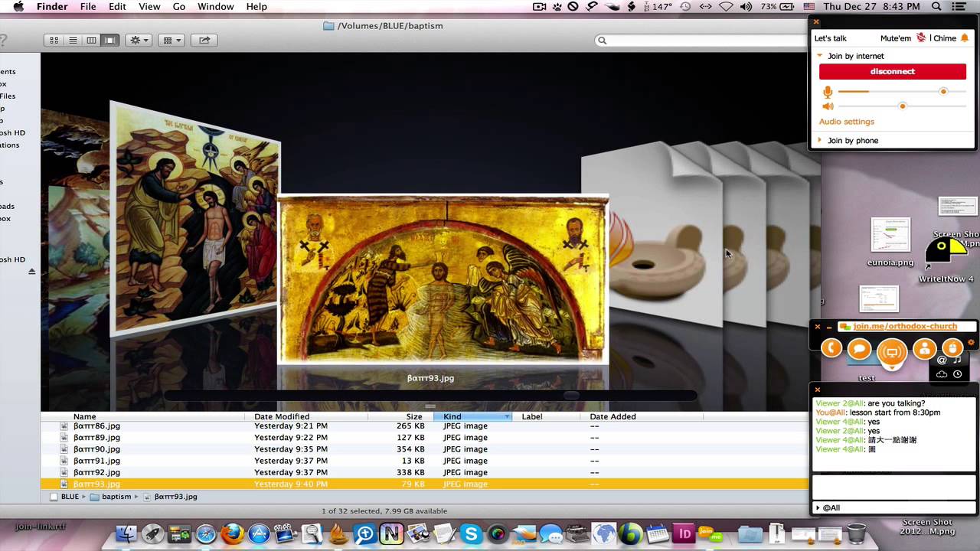
Task: Open Firefox from the Dock
Action: coord(232,533)
